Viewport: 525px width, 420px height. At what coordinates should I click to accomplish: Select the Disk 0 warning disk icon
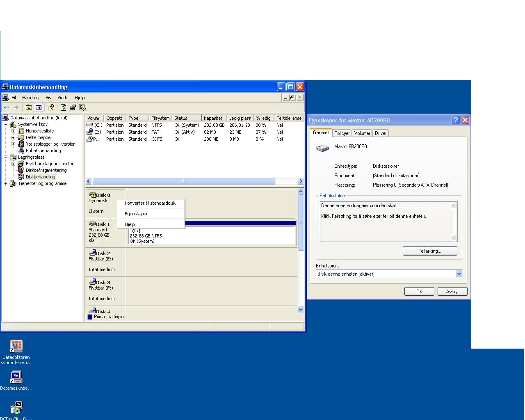(93, 195)
